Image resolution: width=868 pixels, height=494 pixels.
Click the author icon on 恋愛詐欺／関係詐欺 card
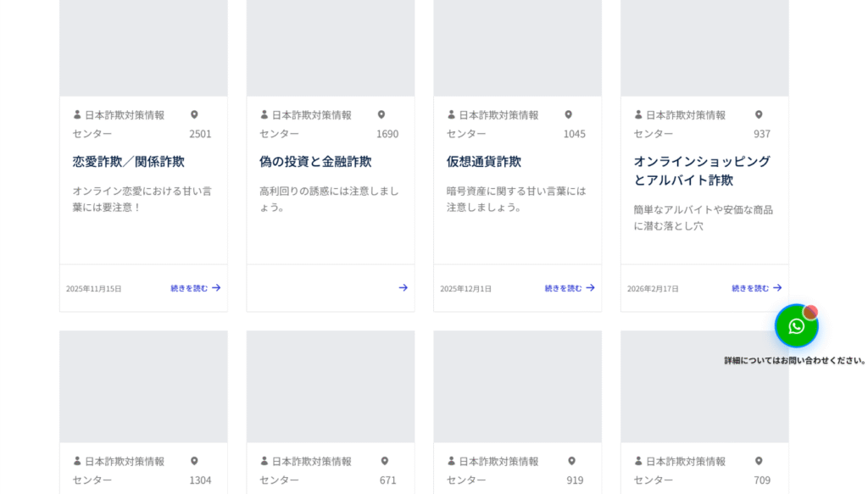pos(77,114)
